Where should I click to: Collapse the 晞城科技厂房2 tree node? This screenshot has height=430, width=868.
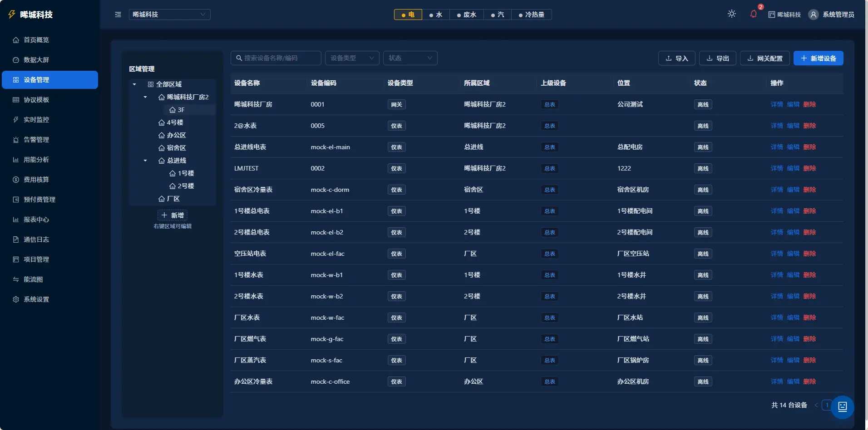click(145, 97)
